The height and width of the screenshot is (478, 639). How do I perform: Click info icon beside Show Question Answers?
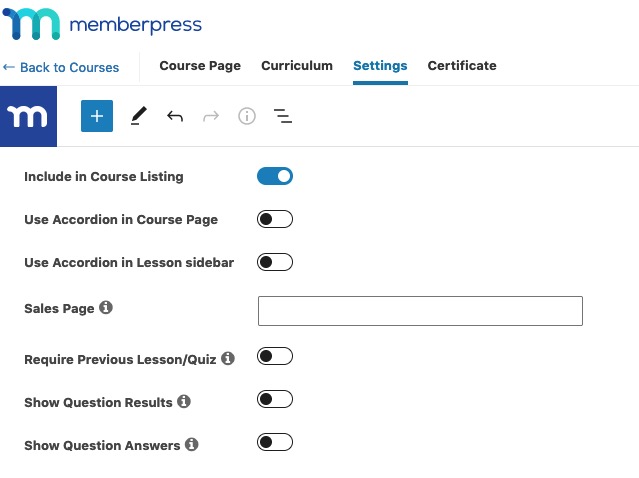click(x=192, y=444)
